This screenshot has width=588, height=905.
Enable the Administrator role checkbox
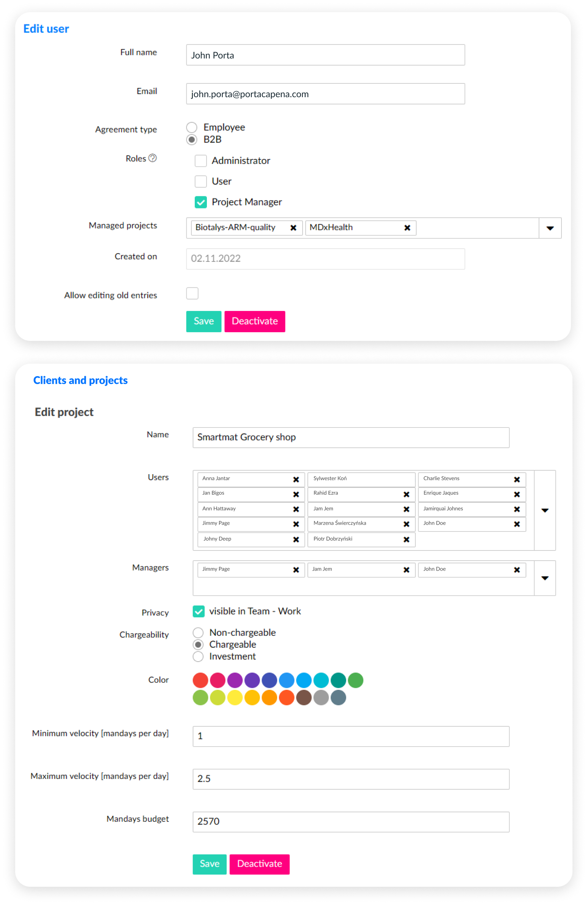coord(201,161)
